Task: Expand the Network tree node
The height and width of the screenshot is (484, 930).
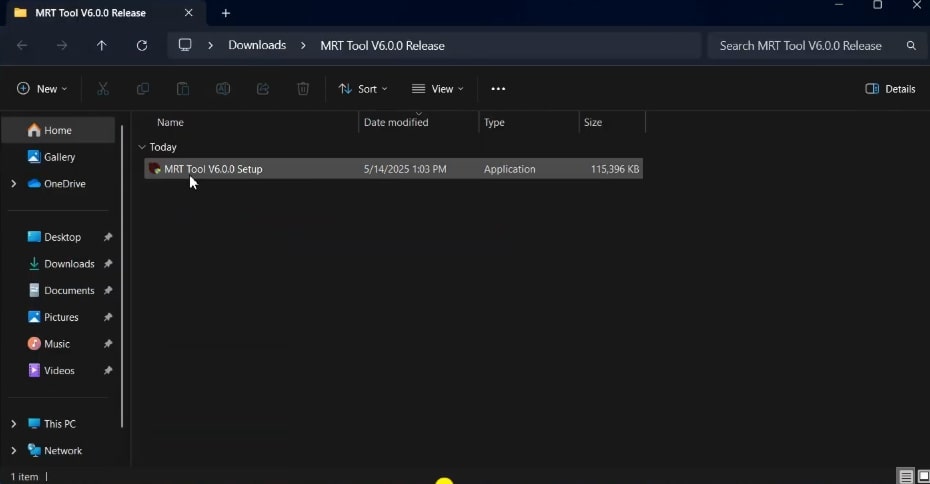Action: pyautogui.click(x=14, y=451)
